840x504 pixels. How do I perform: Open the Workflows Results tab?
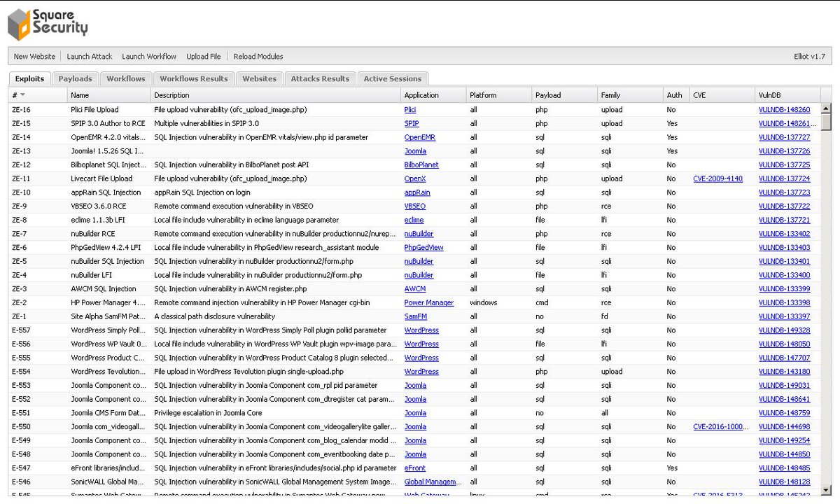(x=194, y=78)
